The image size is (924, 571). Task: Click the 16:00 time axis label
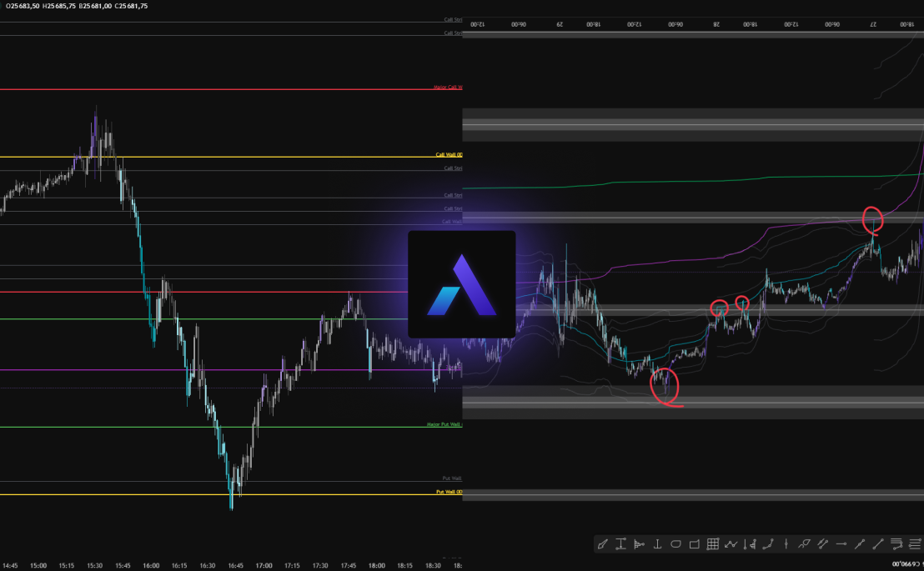tap(151, 565)
